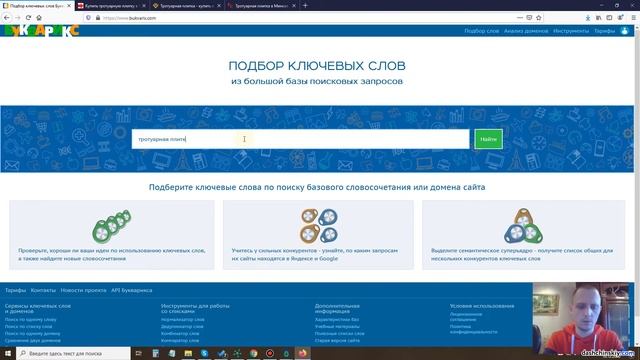Open footer link 'Тарифы'
This screenshot has width=640, height=360.
(16, 290)
